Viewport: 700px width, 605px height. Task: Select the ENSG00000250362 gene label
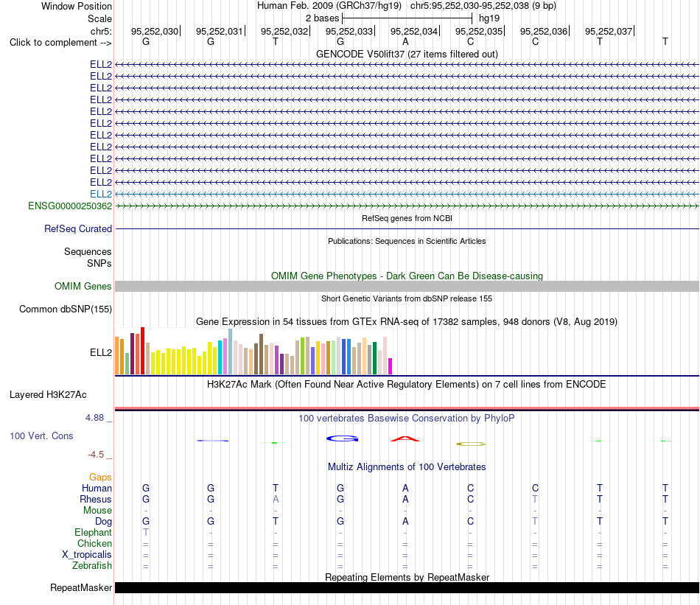(x=70, y=206)
